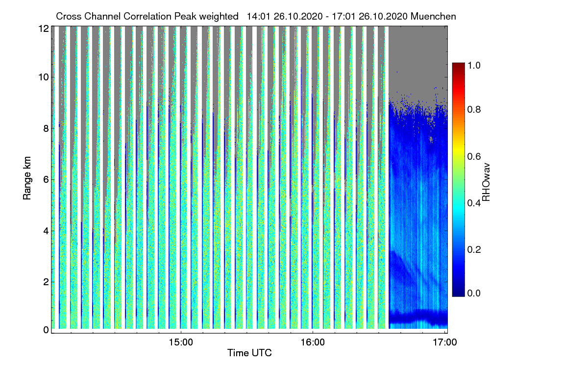Click the y-axis tick label 6
This screenshot has height=392, width=588.
(46, 179)
